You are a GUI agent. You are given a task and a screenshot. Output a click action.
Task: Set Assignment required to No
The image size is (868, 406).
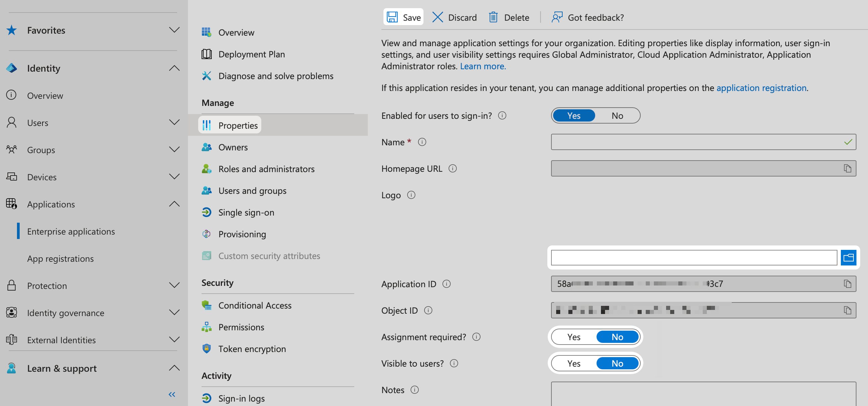pos(617,337)
